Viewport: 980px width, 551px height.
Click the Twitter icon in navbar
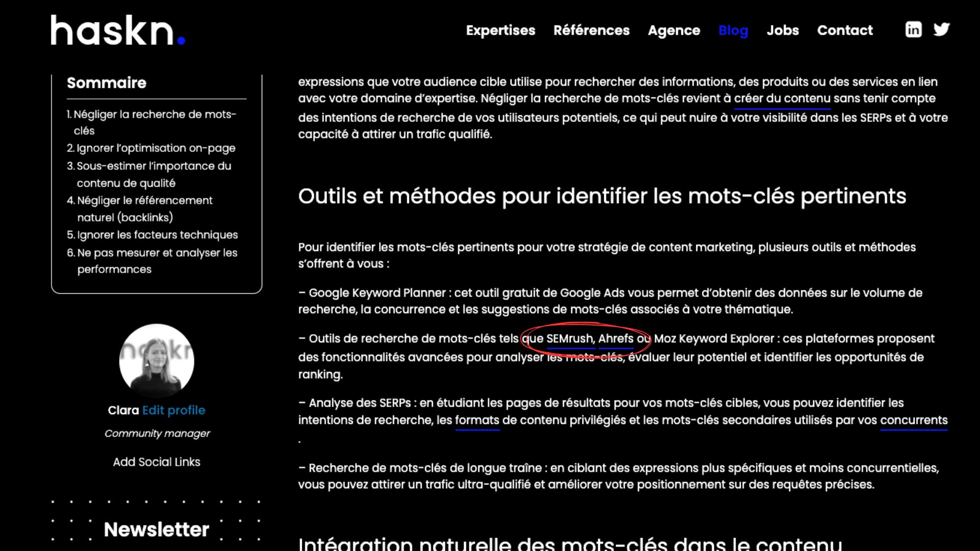coord(942,30)
